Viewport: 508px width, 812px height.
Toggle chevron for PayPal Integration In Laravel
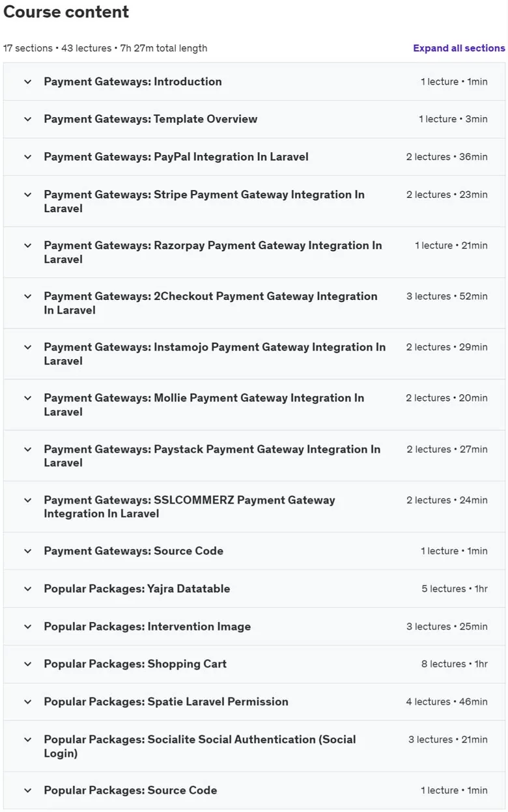[27, 157]
